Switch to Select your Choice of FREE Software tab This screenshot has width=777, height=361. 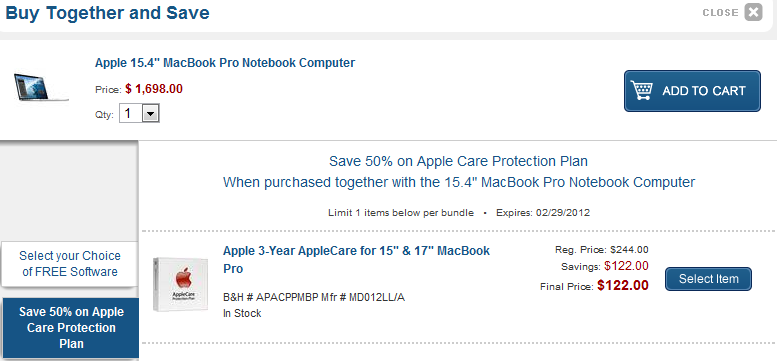click(69, 264)
